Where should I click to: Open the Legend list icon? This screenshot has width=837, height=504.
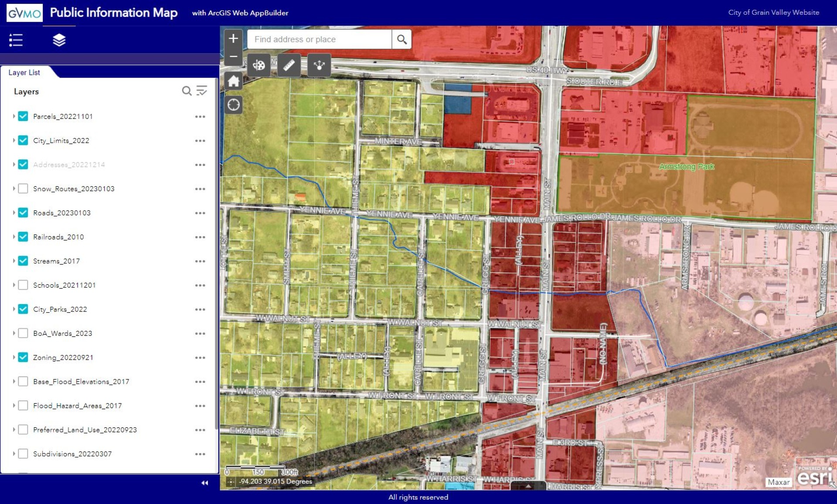click(16, 40)
